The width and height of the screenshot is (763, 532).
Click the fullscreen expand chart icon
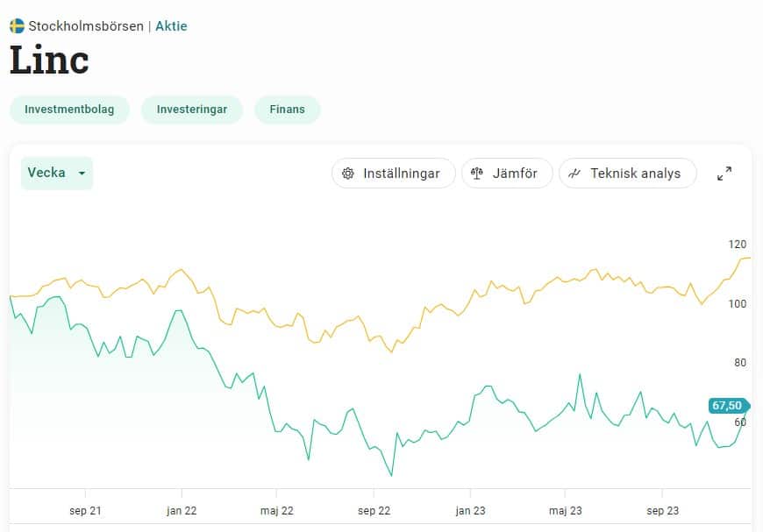click(724, 174)
